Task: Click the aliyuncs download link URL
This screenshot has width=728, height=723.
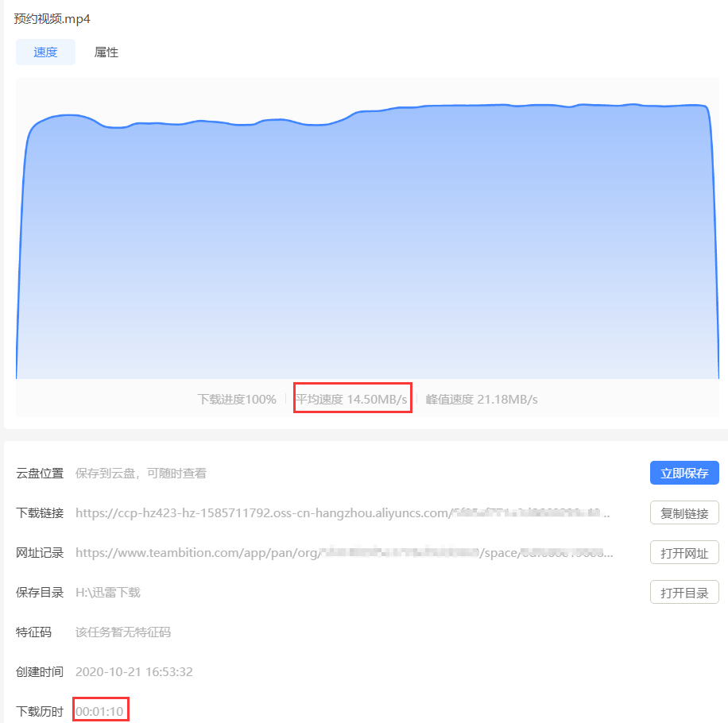Action: 342,513
